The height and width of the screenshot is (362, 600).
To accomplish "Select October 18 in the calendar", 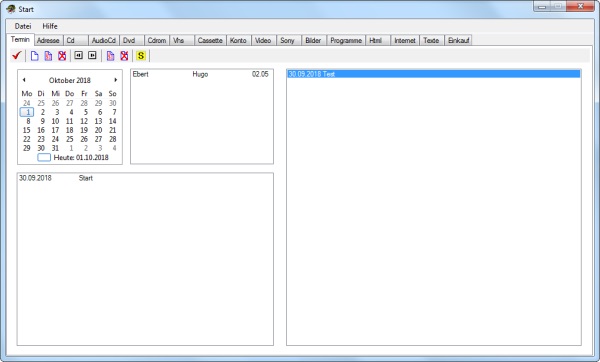I will (70, 130).
